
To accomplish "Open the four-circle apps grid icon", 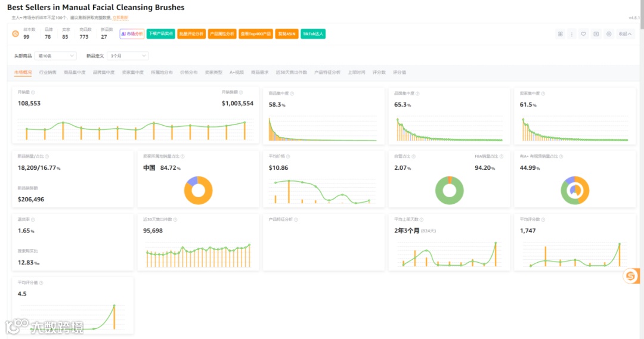I will click(560, 34).
